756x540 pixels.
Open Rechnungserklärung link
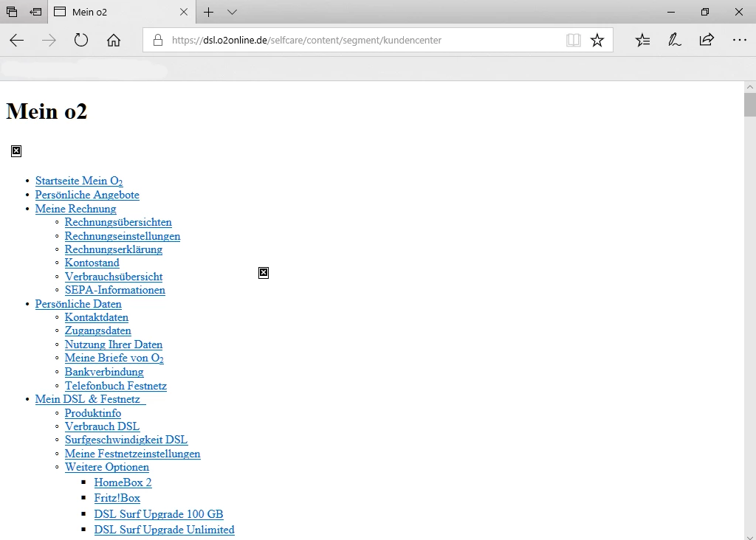pos(113,249)
